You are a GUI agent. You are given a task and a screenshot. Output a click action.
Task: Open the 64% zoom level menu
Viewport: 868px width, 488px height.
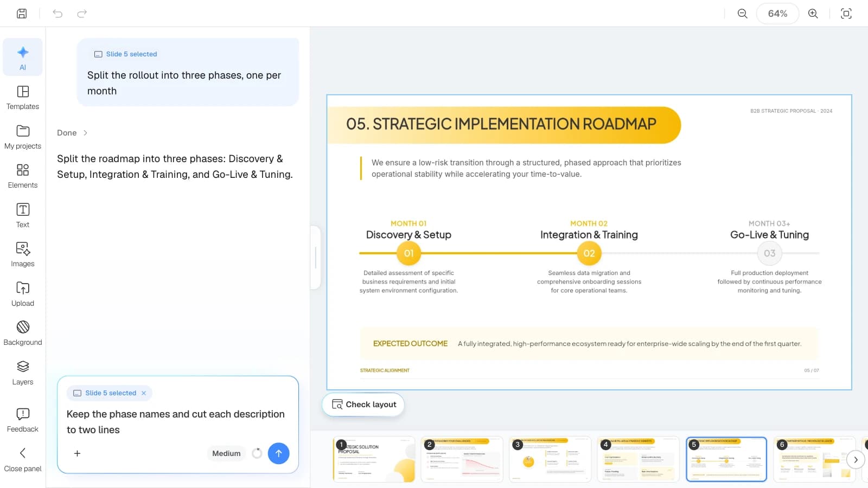coord(777,14)
